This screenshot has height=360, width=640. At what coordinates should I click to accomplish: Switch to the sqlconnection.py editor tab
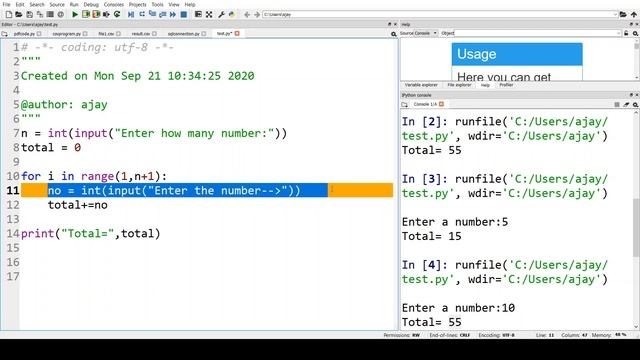click(184, 34)
